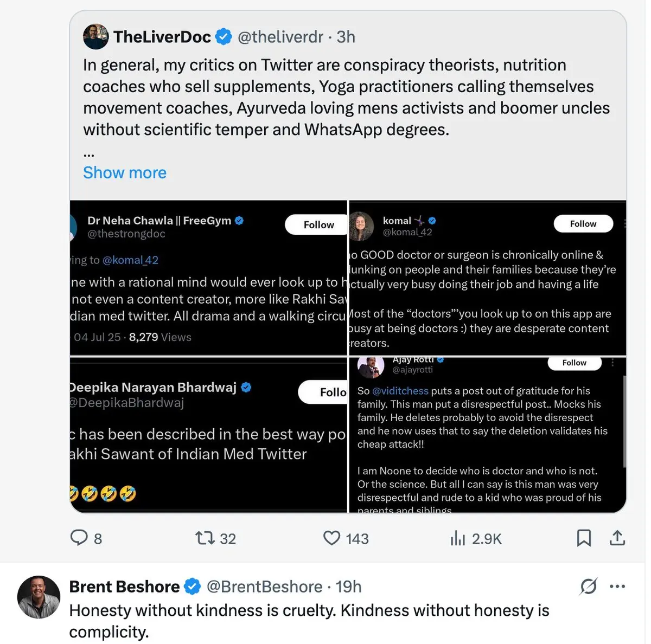
Task: Open @BrentBeshore handle link
Action: [264, 587]
